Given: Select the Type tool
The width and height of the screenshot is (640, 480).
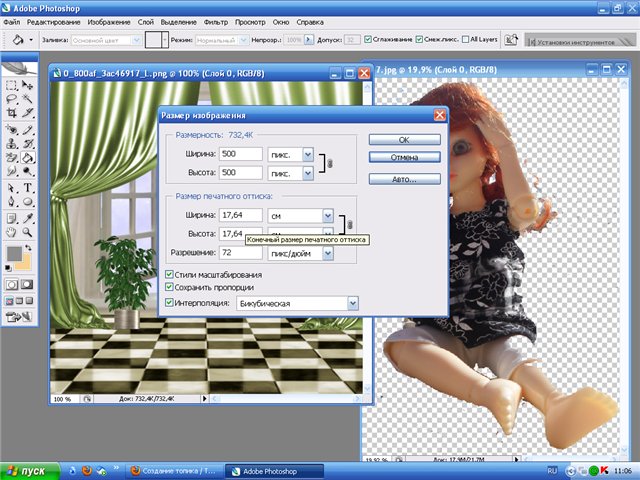Looking at the screenshot, I should (x=28, y=187).
